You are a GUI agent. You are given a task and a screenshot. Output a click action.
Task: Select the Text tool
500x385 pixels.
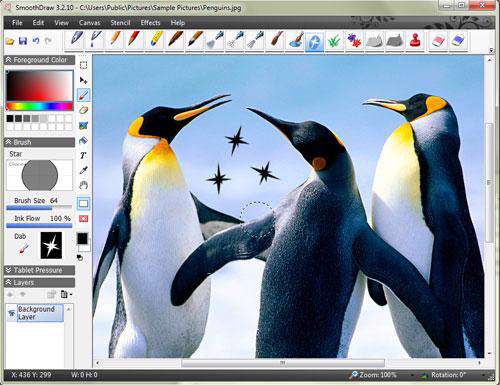(83, 155)
